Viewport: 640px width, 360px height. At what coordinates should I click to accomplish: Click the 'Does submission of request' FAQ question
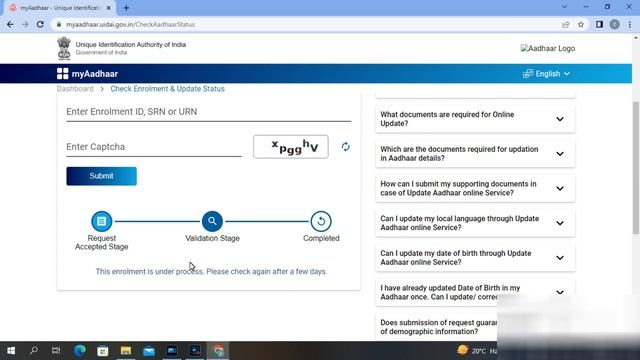(x=439, y=327)
